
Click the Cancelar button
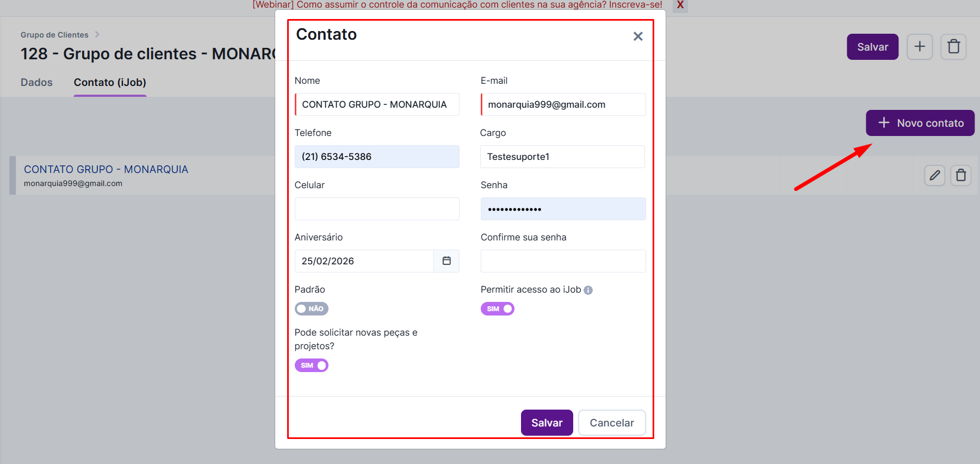611,423
